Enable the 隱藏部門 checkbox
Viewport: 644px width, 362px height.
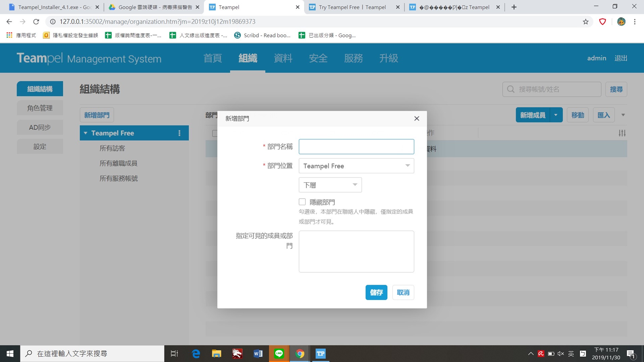[x=302, y=202]
